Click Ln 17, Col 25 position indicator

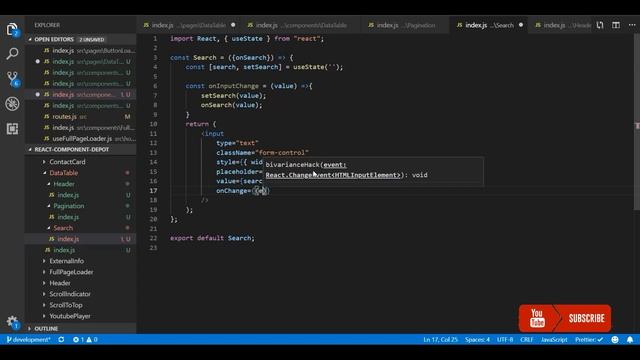point(440,340)
